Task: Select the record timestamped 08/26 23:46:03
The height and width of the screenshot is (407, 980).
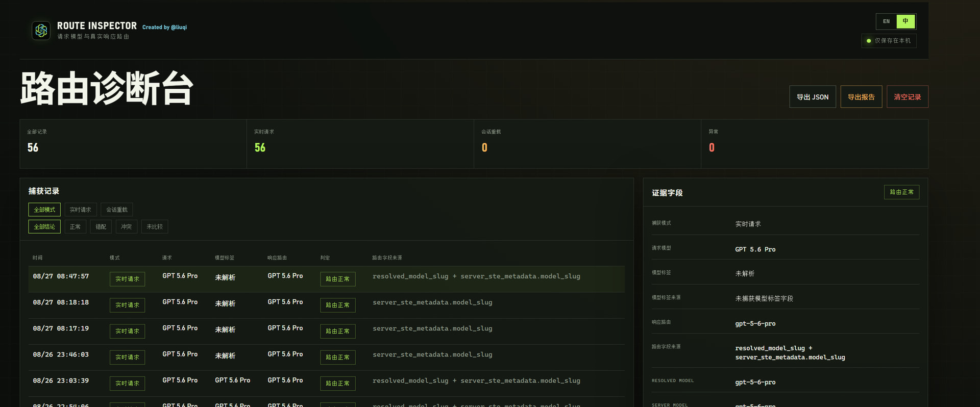Action: (x=327, y=357)
